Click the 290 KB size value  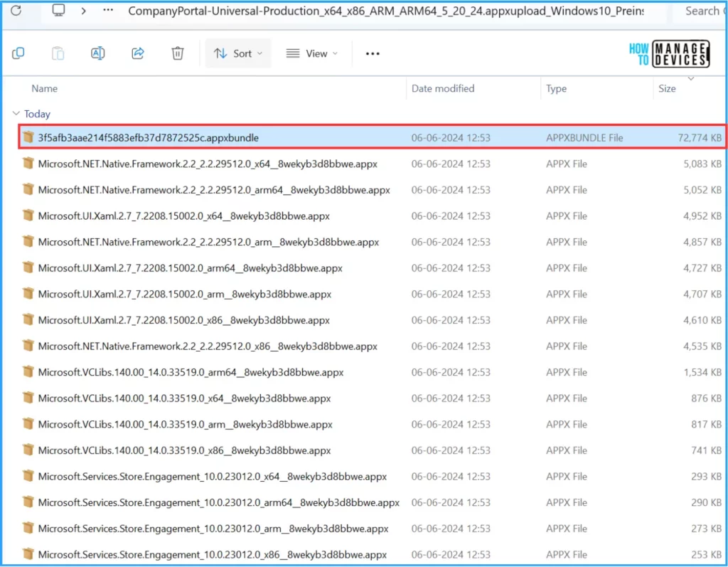pos(706,502)
